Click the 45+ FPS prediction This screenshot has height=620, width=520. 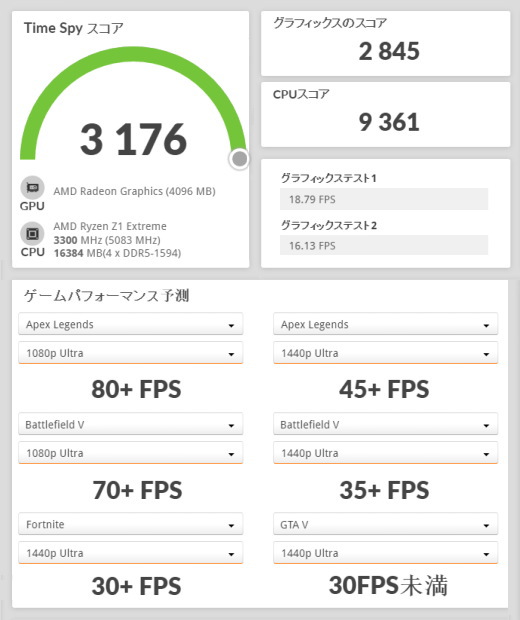click(x=384, y=389)
